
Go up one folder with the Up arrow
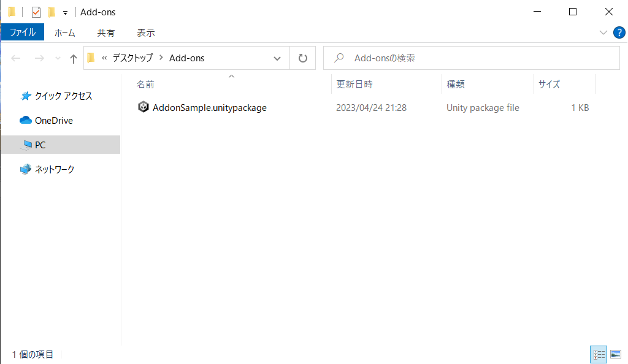[x=74, y=58]
